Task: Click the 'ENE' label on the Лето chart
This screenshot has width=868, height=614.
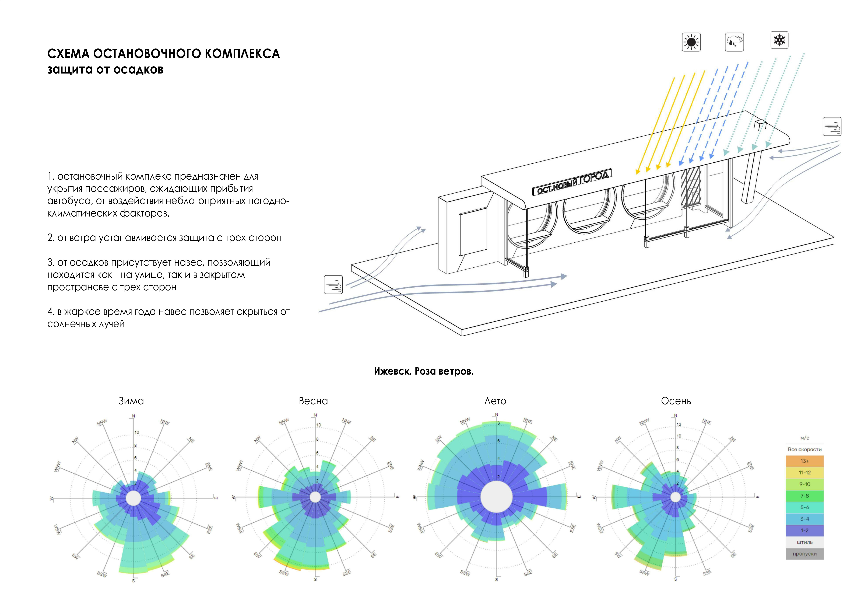Action: coord(572,466)
